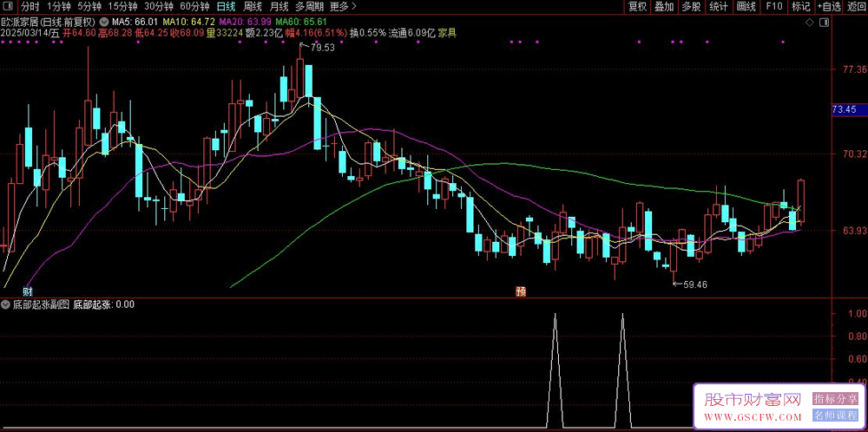The width and height of the screenshot is (868, 432).
Task: Open the F10 company info
Action: coord(773,7)
